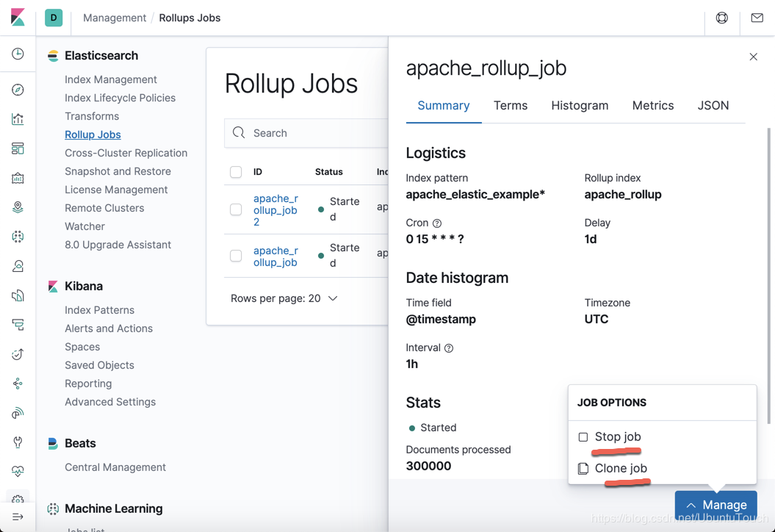Viewport: 775px width, 532px height.
Task: Expand the Rows per page dropdown
Action: point(284,298)
